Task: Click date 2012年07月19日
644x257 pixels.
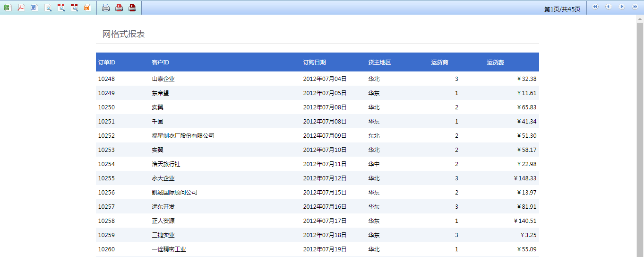Action: 325,249
